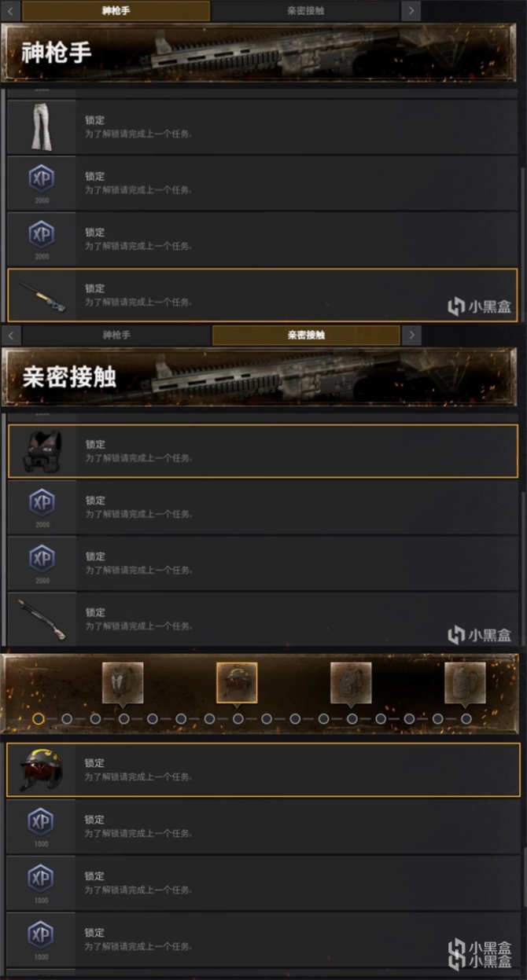Click the yellow-black helmet reward icon
Image resolution: width=527 pixels, height=980 pixels.
click(x=41, y=769)
